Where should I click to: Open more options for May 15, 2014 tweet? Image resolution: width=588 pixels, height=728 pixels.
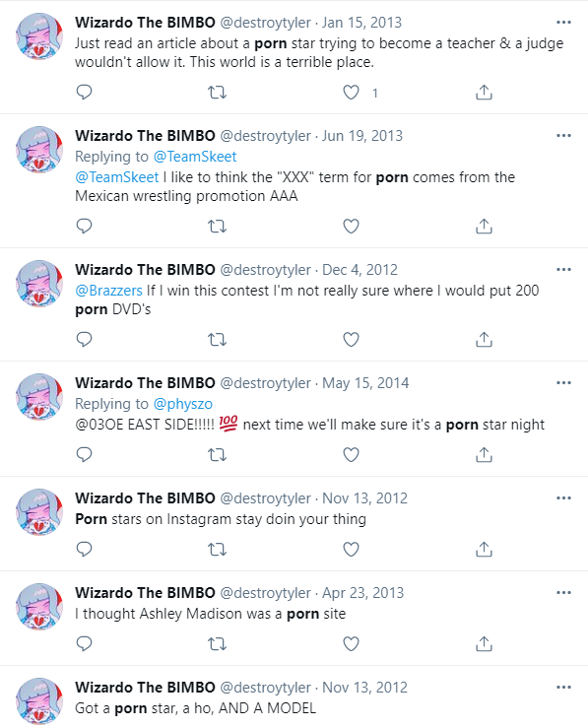563,382
